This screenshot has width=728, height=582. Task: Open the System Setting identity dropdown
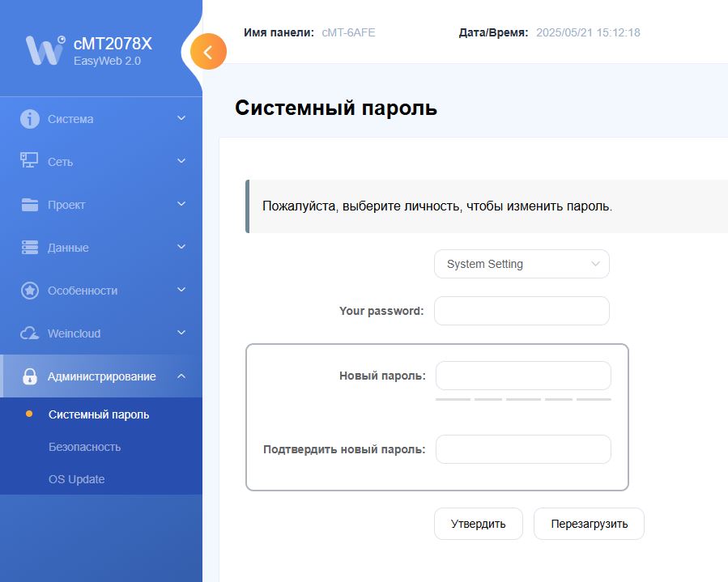pos(522,264)
